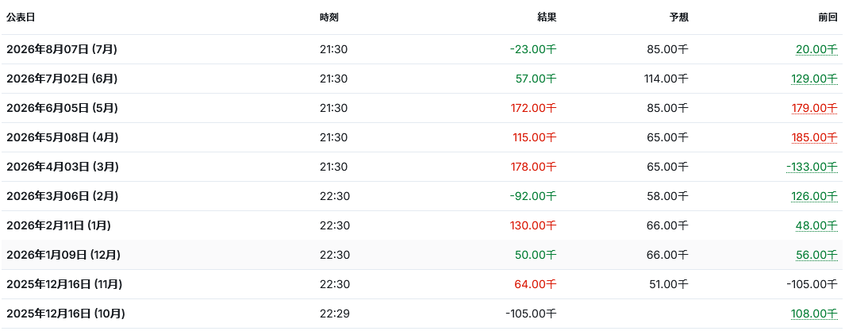Click the 2026年8月07日 (7月) release date
868x331 pixels.
61,49
